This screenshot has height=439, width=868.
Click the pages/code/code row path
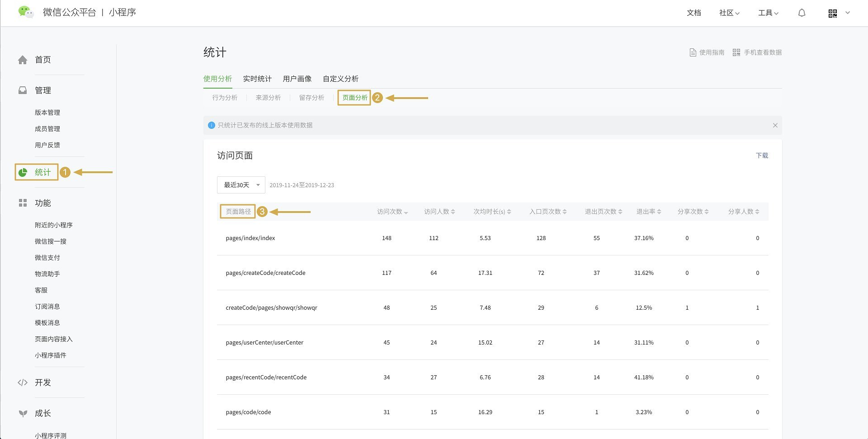(x=248, y=412)
